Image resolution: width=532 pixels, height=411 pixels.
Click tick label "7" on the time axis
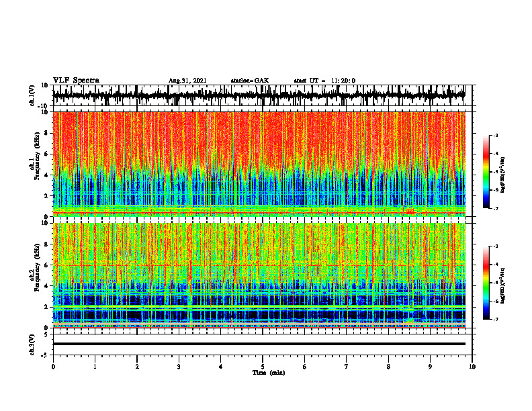(347, 367)
